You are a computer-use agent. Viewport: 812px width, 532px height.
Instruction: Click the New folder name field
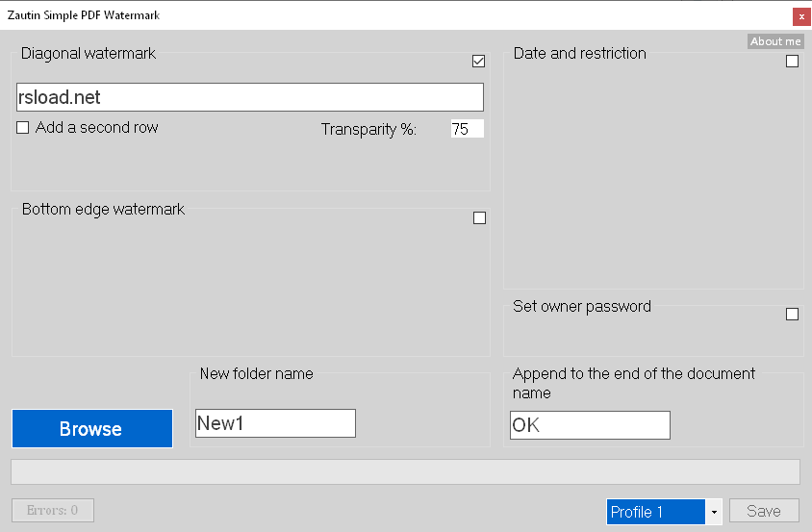275,423
